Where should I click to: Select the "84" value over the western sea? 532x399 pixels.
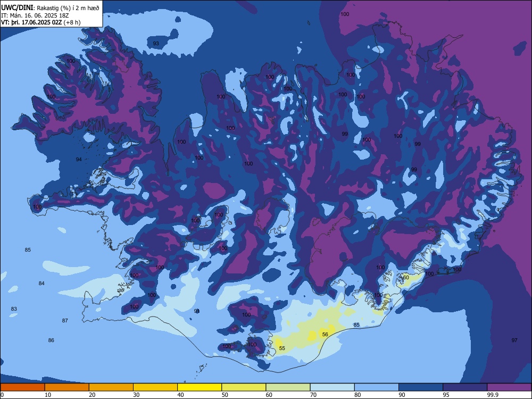[x=41, y=284]
